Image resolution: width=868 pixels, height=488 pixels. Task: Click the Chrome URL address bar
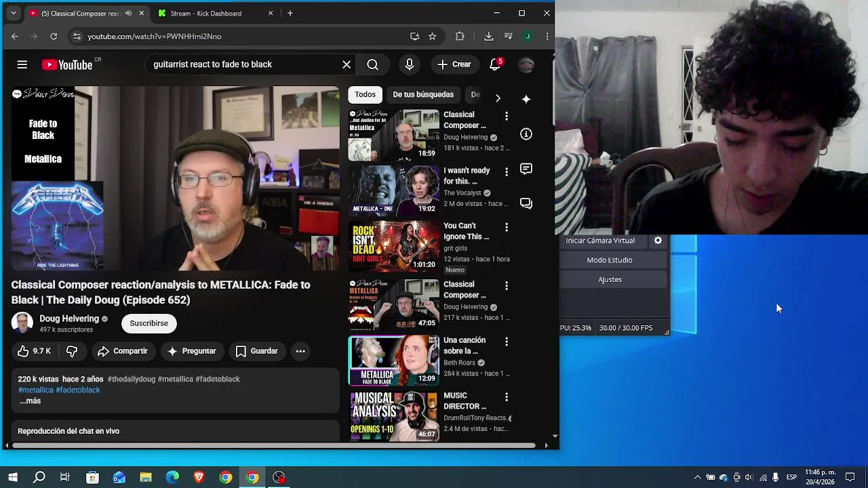tap(244, 37)
